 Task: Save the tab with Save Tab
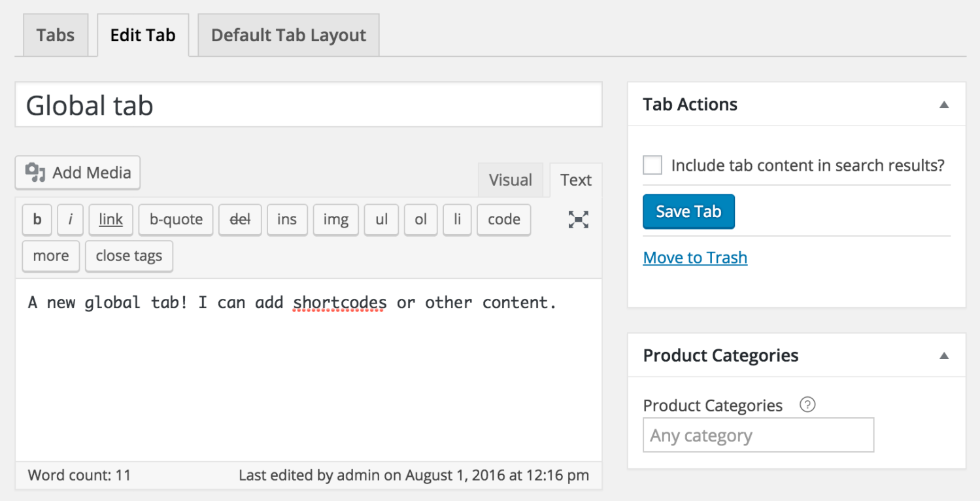(x=688, y=211)
